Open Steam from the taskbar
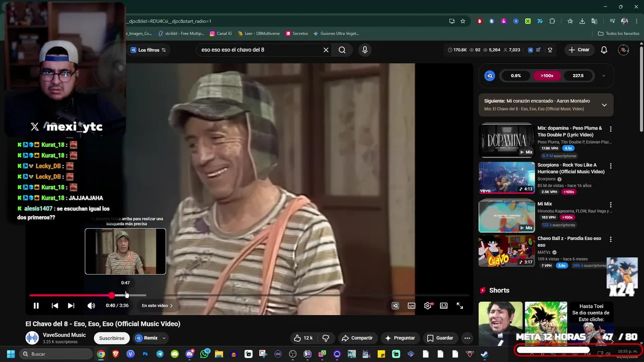 [484, 354]
